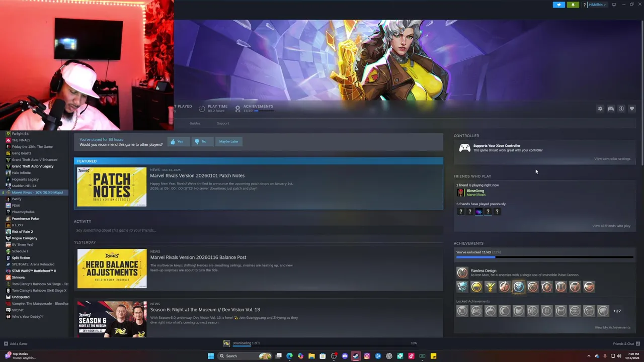Open View My Achievements link
Image resolution: width=644 pixels, height=362 pixels.
click(612, 327)
